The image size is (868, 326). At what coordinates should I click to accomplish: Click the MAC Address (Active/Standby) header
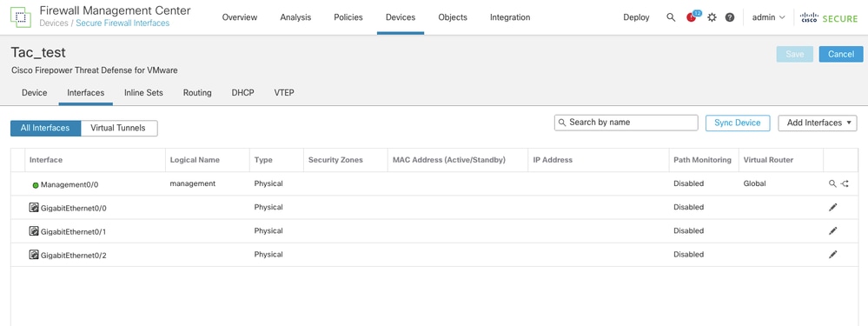tap(449, 160)
